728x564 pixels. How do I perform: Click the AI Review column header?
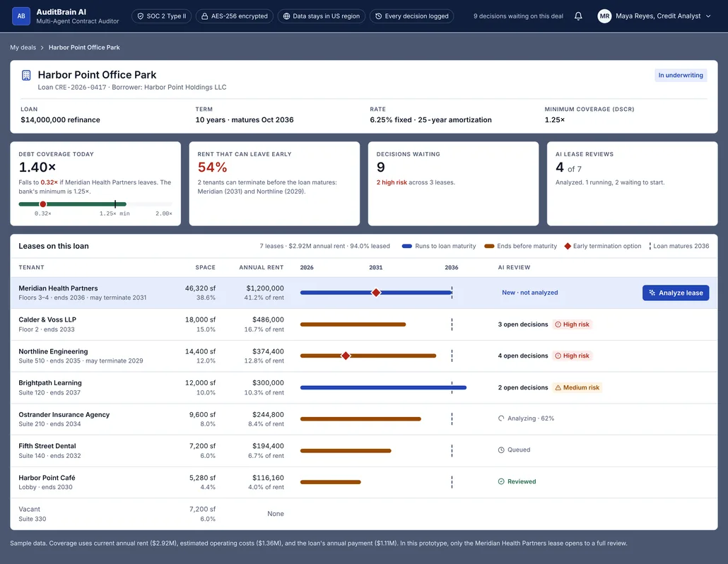tap(514, 267)
